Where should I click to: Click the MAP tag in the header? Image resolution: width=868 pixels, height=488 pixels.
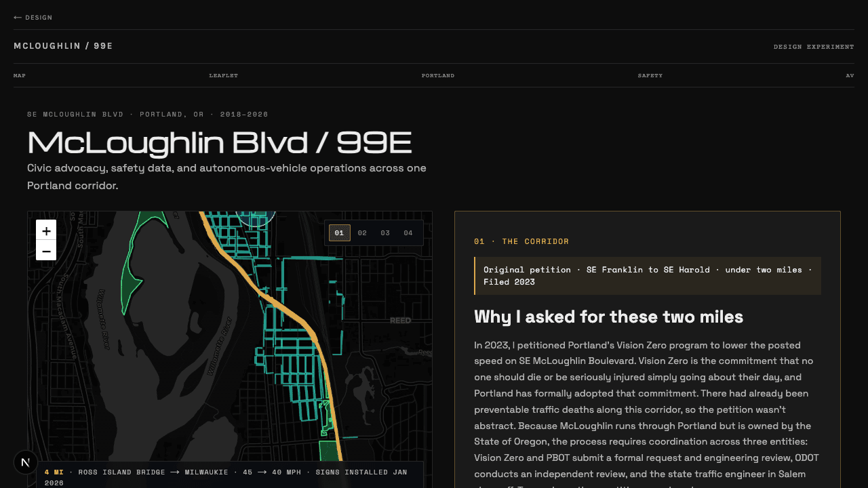pyautogui.click(x=20, y=75)
